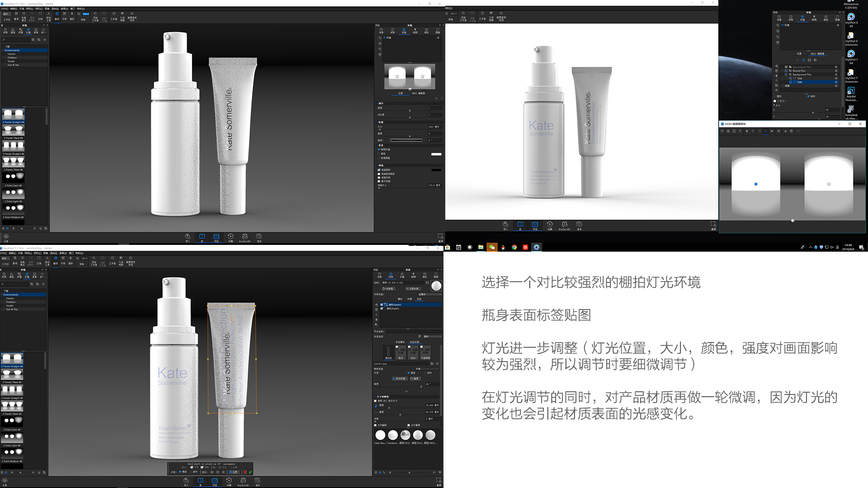Switch to the Library (库) panel icon

tap(202, 236)
